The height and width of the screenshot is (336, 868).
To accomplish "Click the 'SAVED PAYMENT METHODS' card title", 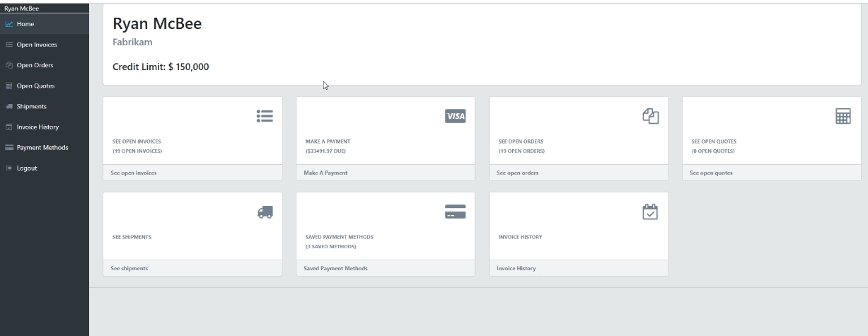I will [340, 237].
